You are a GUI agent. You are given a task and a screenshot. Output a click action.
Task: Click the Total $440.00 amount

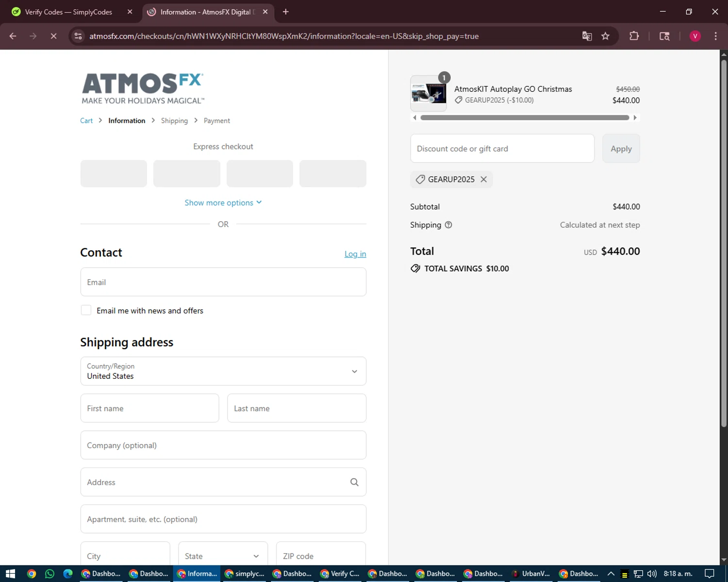point(620,251)
